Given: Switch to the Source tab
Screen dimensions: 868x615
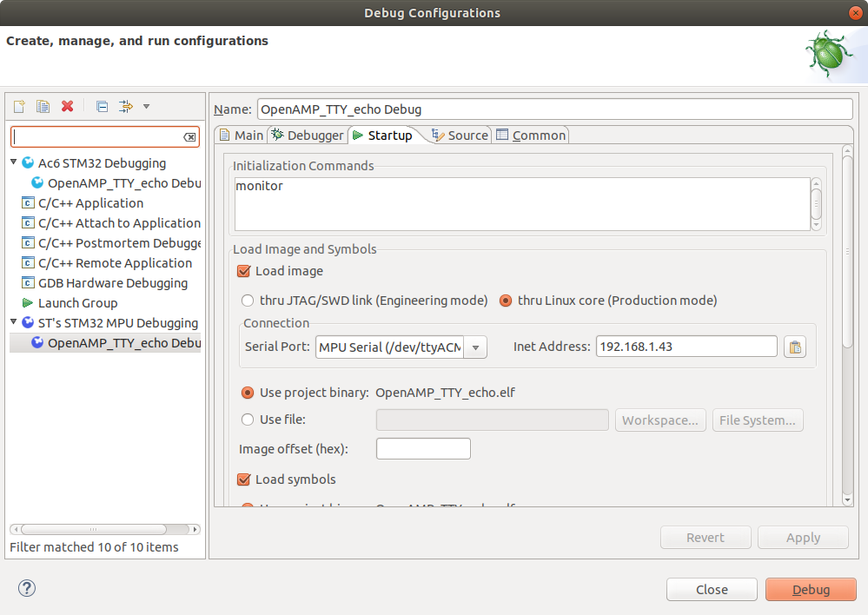Looking at the screenshot, I should (460, 135).
